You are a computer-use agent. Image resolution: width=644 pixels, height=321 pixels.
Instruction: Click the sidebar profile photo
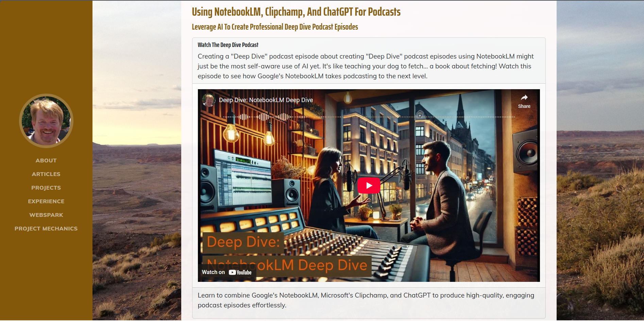(x=46, y=121)
